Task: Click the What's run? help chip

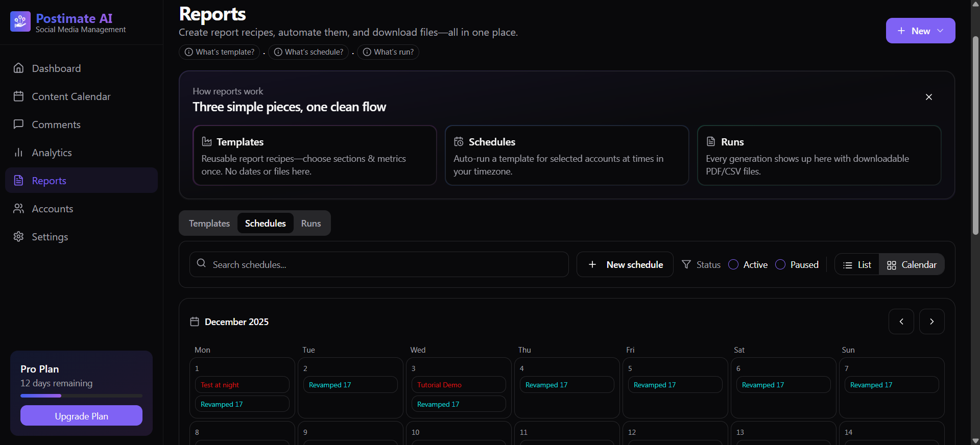Action: (x=388, y=52)
